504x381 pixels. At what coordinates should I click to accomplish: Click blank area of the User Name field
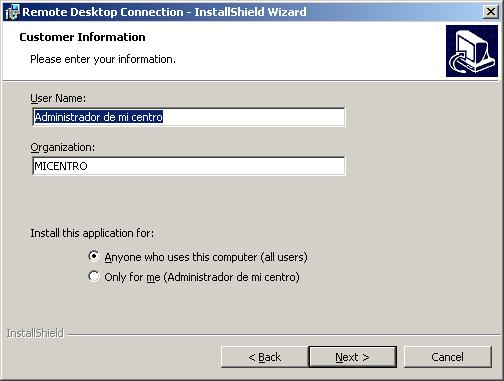click(253, 117)
